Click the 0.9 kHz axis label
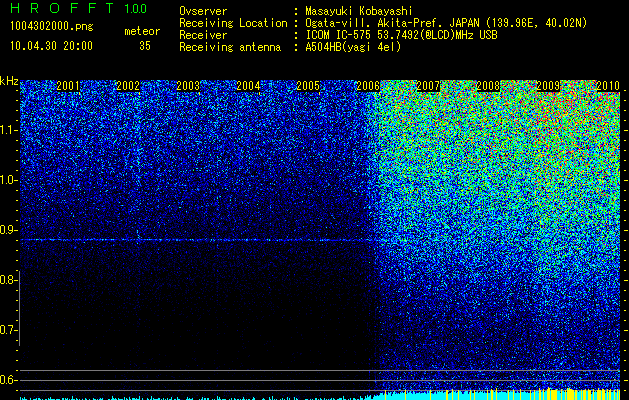 [7, 230]
